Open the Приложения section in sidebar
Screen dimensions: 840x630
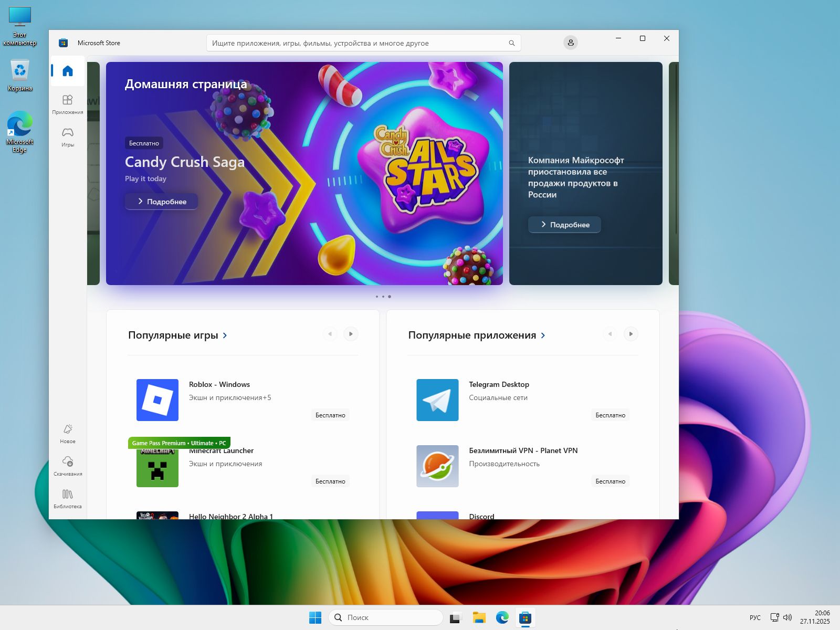click(x=68, y=104)
